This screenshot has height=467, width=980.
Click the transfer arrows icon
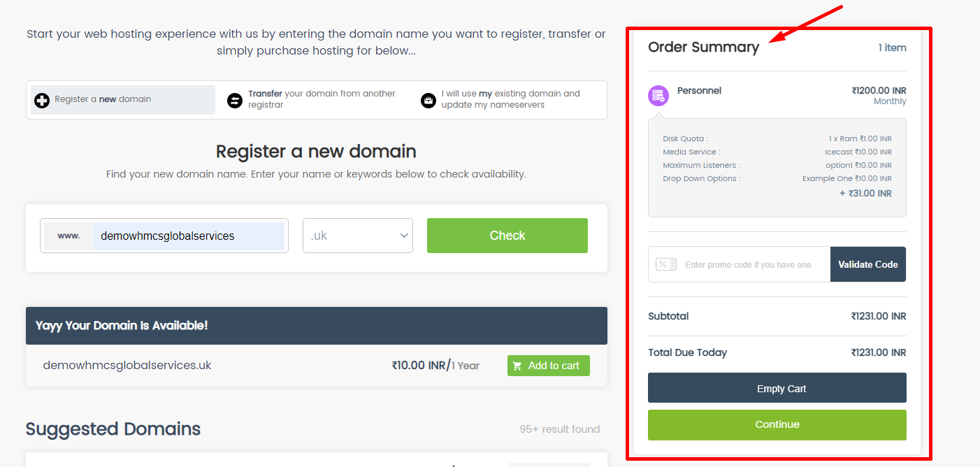point(235,101)
